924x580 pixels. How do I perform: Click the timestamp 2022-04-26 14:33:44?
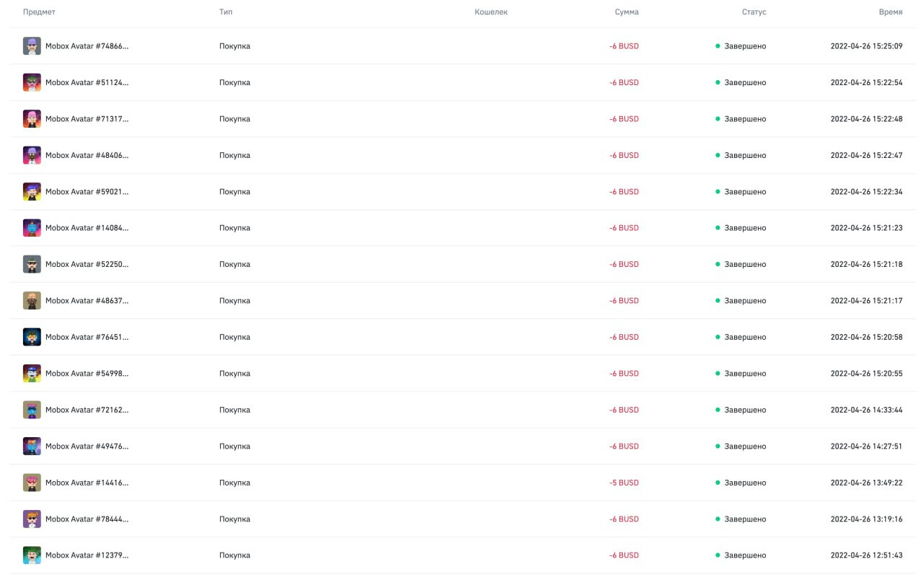[x=866, y=410]
